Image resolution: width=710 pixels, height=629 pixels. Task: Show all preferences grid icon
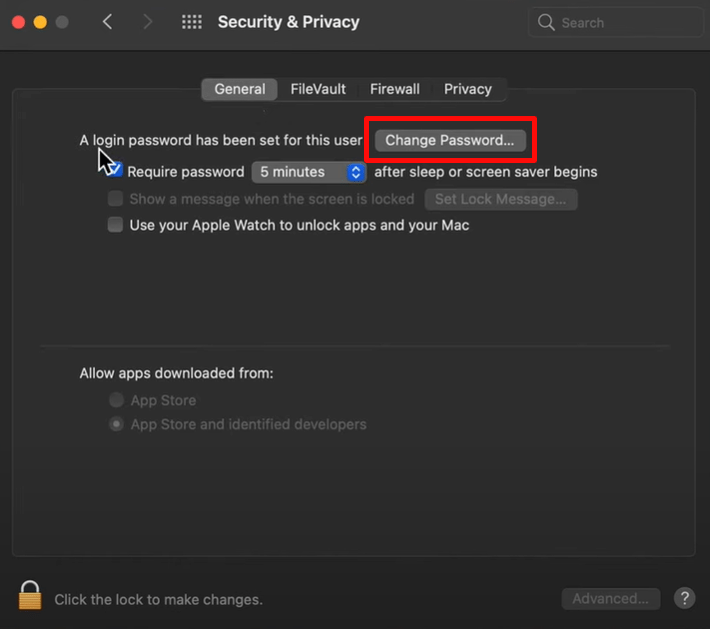[x=192, y=22]
